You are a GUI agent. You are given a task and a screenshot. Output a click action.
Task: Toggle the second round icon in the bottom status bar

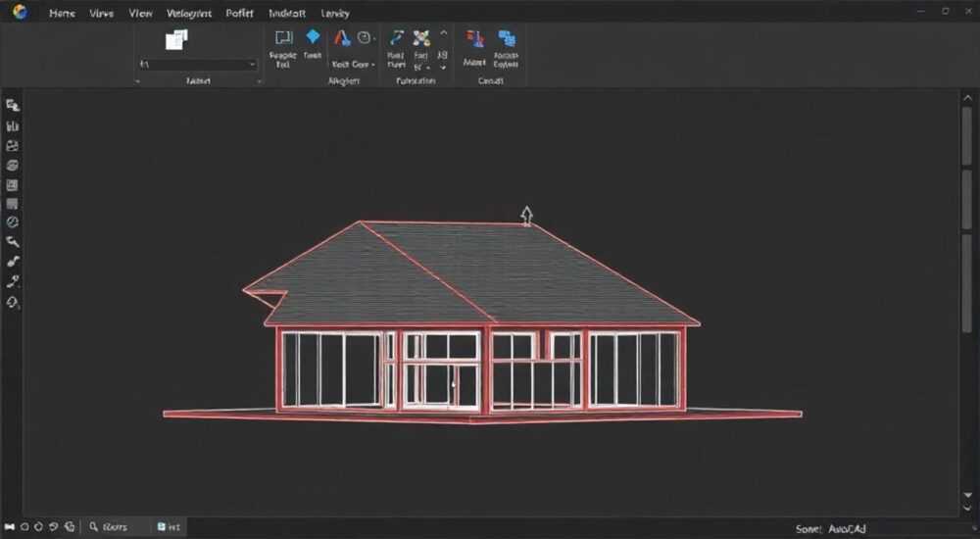click(39, 527)
